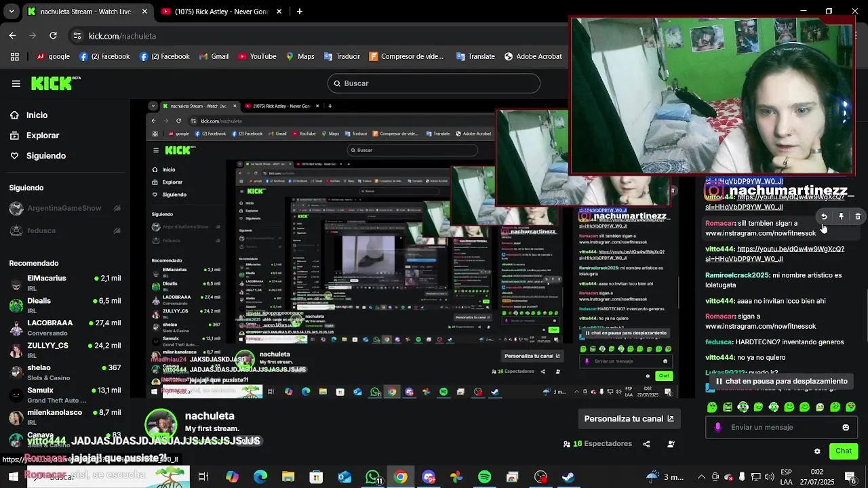Open the Adobe Acrobat bookmark

point(533,57)
